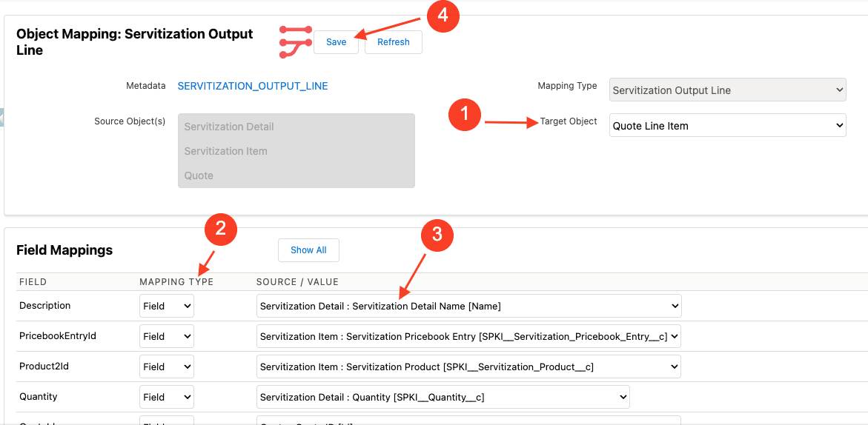Open the SERVITIZATION_OUTPUT_LINE metadata link
The height and width of the screenshot is (425, 868).
253,86
